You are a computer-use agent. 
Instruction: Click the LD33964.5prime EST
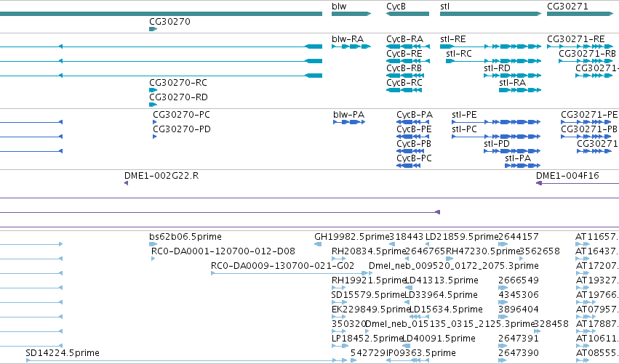click(408, 302)
